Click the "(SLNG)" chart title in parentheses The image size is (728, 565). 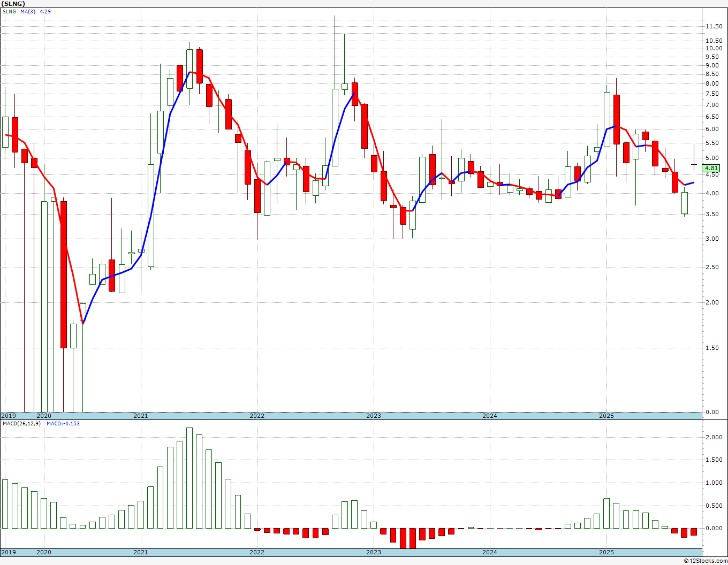tap(13, 4)
